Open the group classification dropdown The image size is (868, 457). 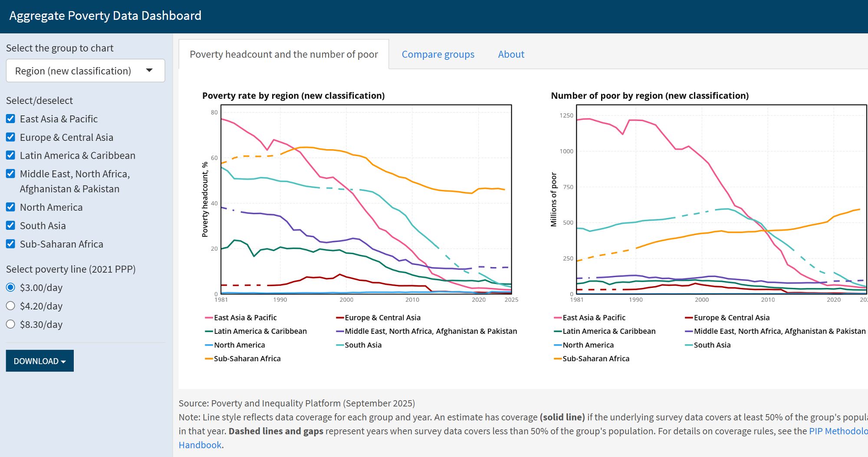pyautogui.click(x=85, y=70)
